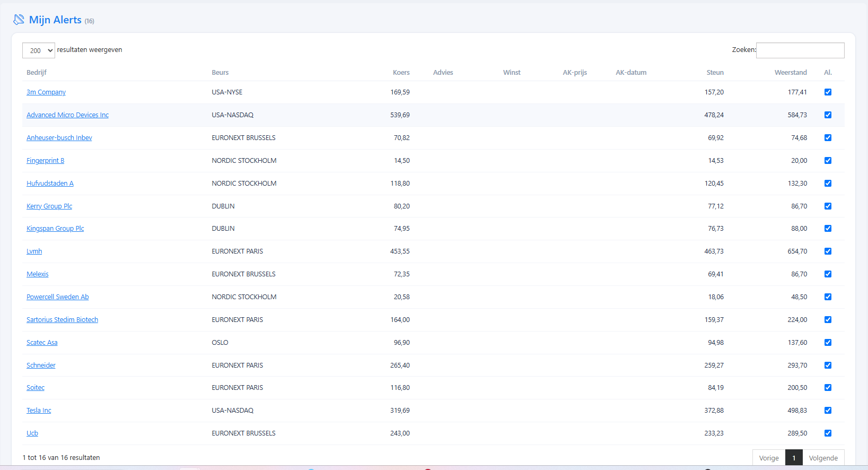Open the Tesla Inc link

click(x=39, y=411)
